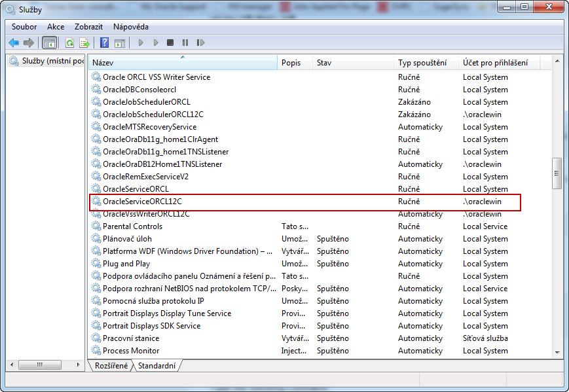Select Oracle ORCL VSS Writer Service
The width and height of the screenshot is (569, 392).
pyautogui.click(x=156, y=77)
